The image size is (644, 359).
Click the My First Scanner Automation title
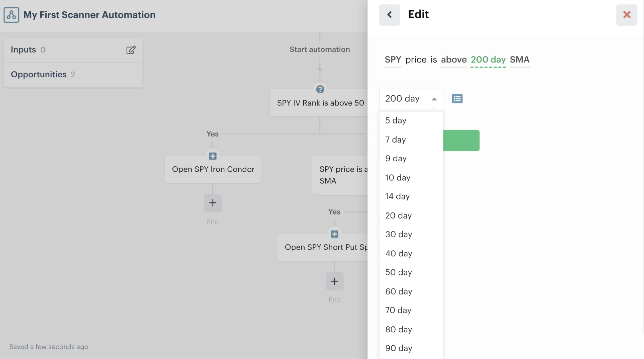coord(89,15)
